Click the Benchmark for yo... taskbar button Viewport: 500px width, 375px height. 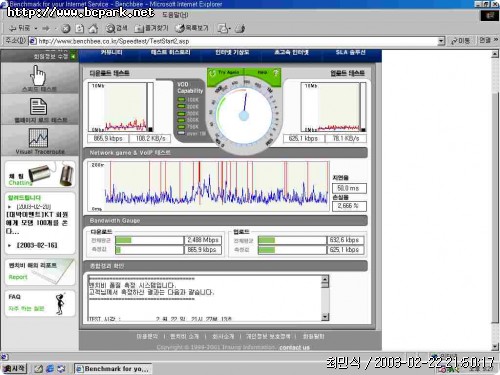(x=113, y=369)
